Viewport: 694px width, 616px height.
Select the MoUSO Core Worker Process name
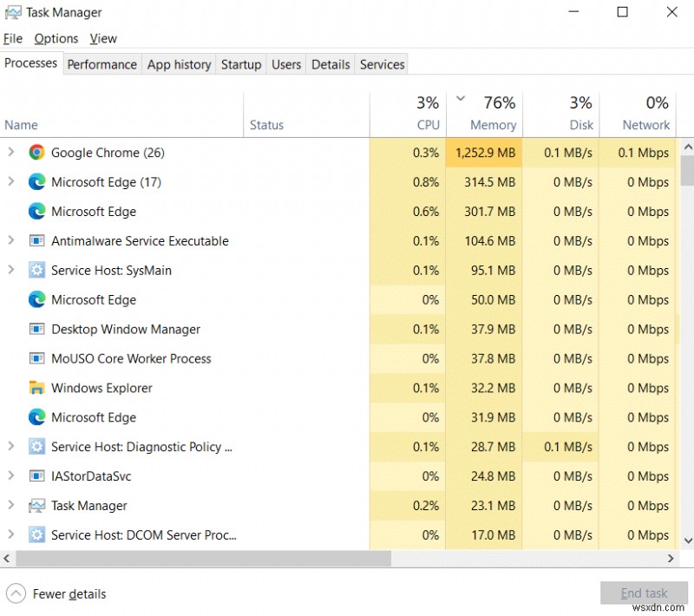pyautogui.click(x=131, y=358)
